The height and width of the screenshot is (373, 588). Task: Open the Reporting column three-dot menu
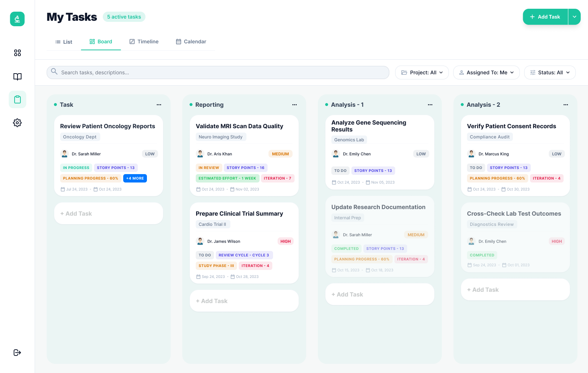point(295,105)
